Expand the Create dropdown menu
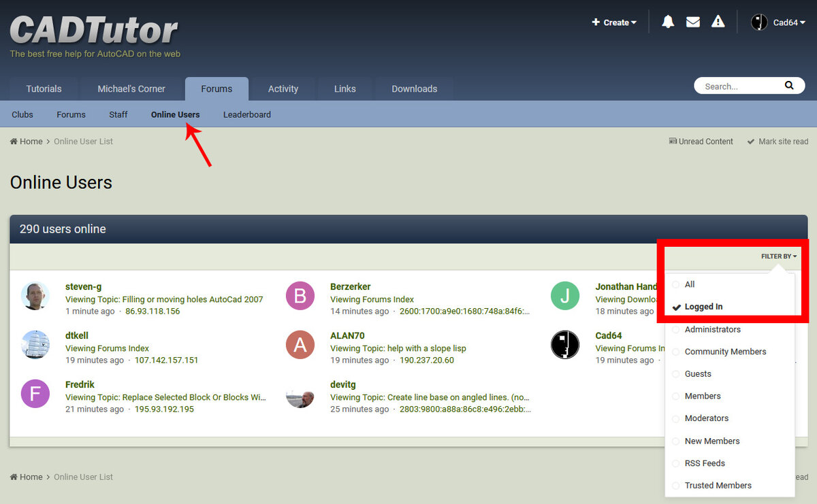 614,22
